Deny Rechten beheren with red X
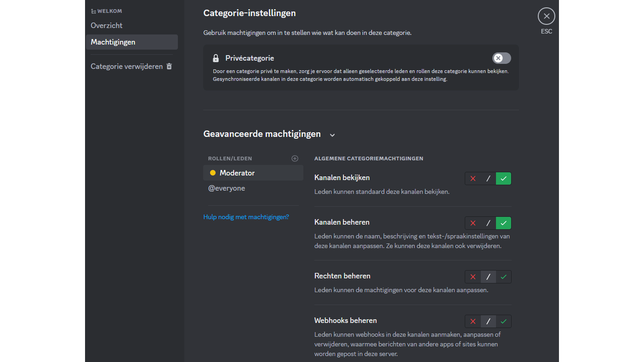 473,277
